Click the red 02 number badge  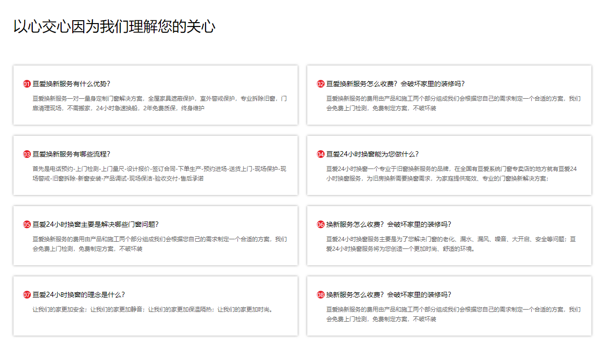pyautogui.click(x=321, y=84)
